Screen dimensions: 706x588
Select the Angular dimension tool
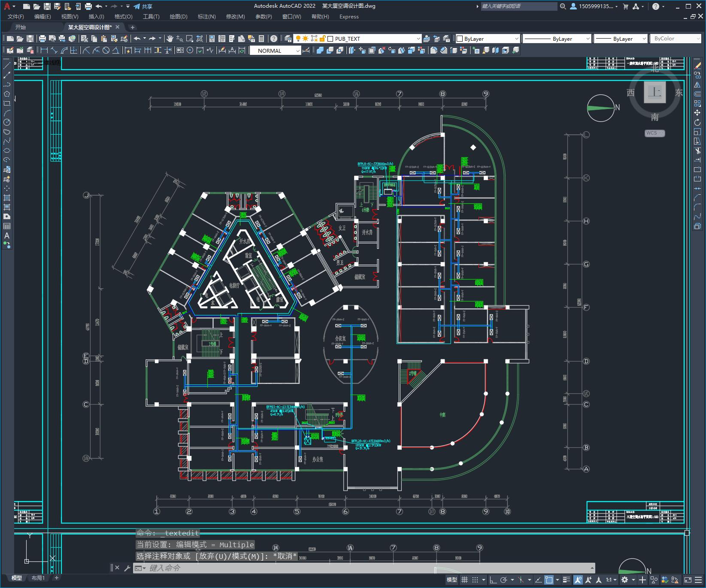pos(116,50)
